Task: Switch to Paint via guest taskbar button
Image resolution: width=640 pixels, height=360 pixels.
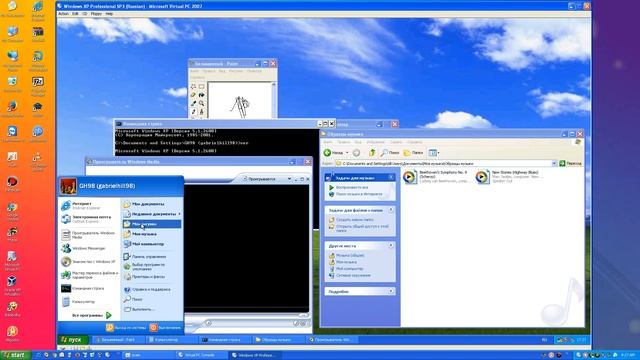Action: pyautogui.click(x=118, y=340)
